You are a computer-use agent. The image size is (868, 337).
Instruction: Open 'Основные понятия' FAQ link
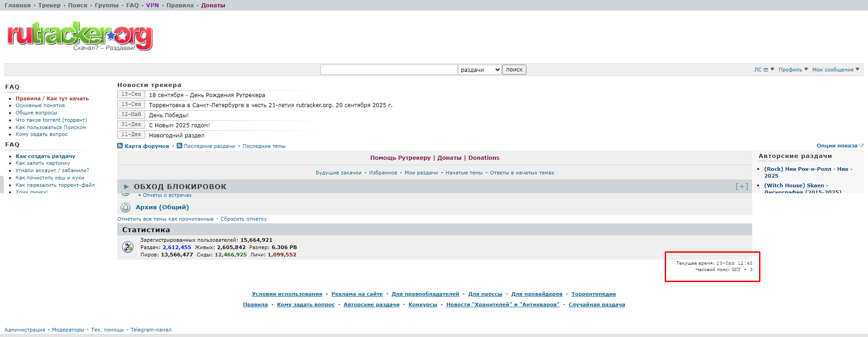pos(40,105)
